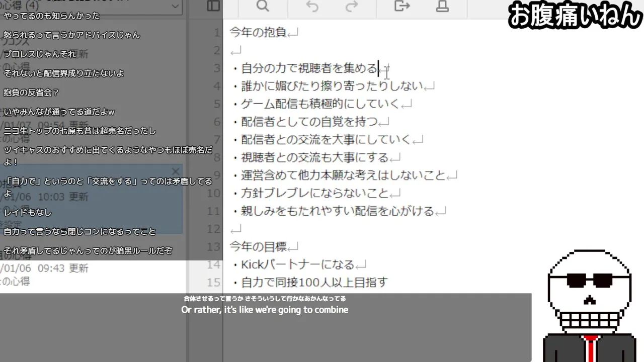
Task: Click the stamp icon in the toolbar
Action: tap(442, 6)
